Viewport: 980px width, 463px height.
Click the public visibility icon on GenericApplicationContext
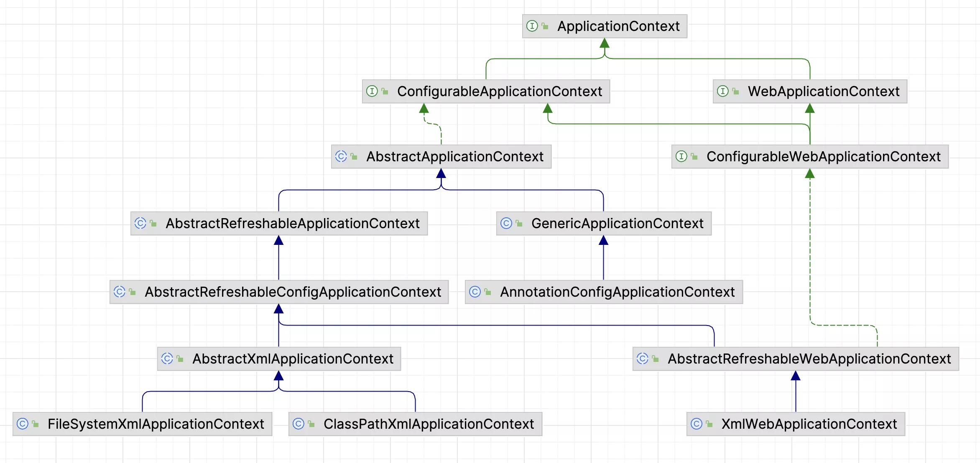[519, 224]
